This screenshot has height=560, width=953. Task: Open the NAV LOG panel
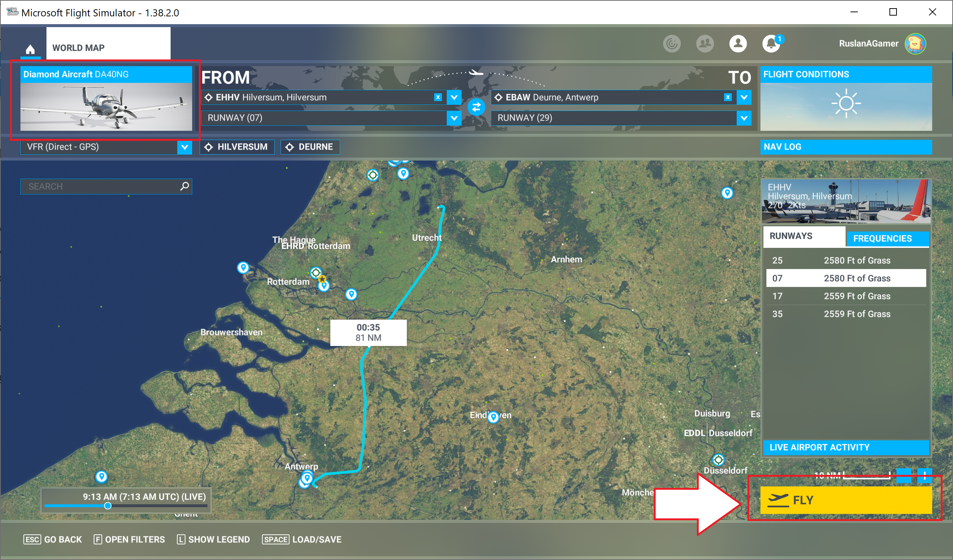pos(846,147)
